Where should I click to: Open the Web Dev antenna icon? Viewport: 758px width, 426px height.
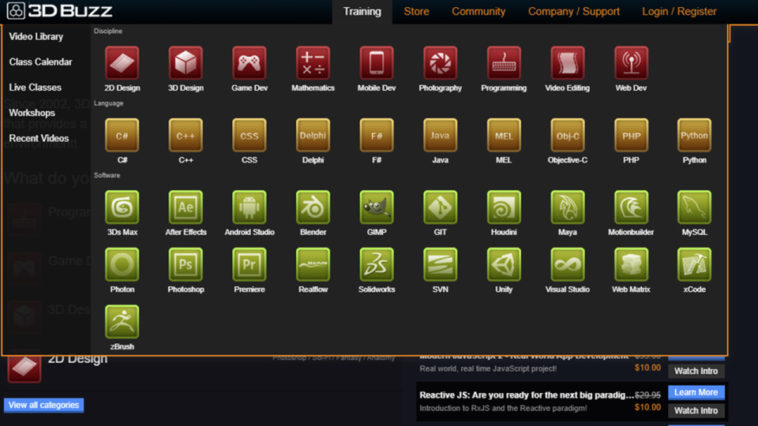click(x=631, y=63)
